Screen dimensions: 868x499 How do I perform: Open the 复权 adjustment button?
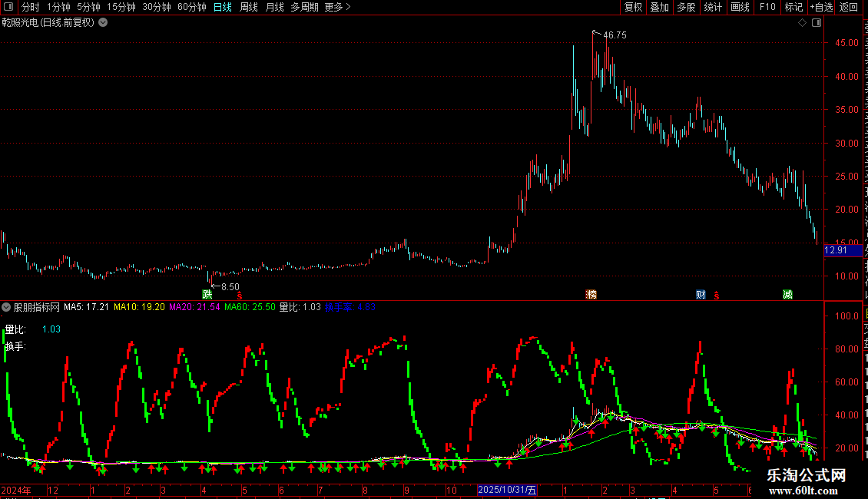pyautogui.click(x=633, y=7)
